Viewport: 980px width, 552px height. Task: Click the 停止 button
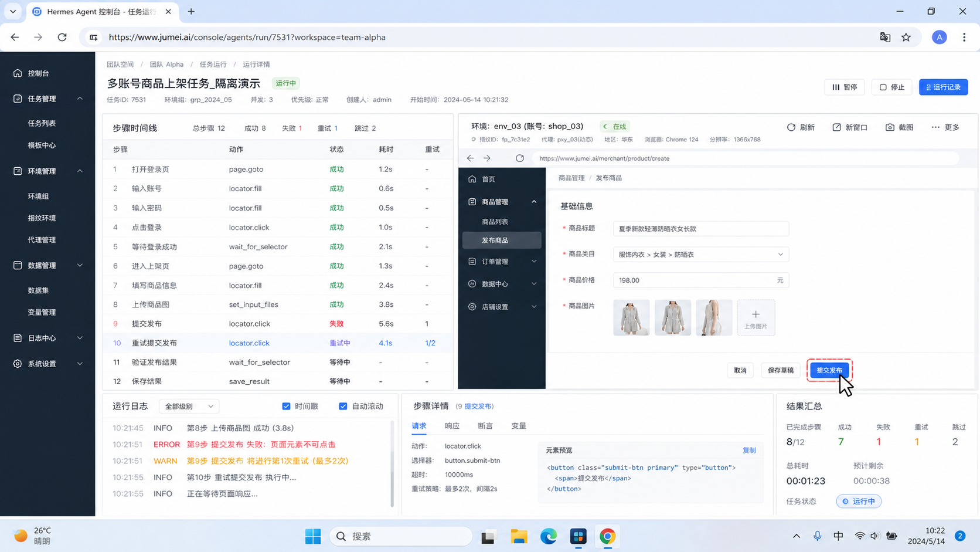892,87
